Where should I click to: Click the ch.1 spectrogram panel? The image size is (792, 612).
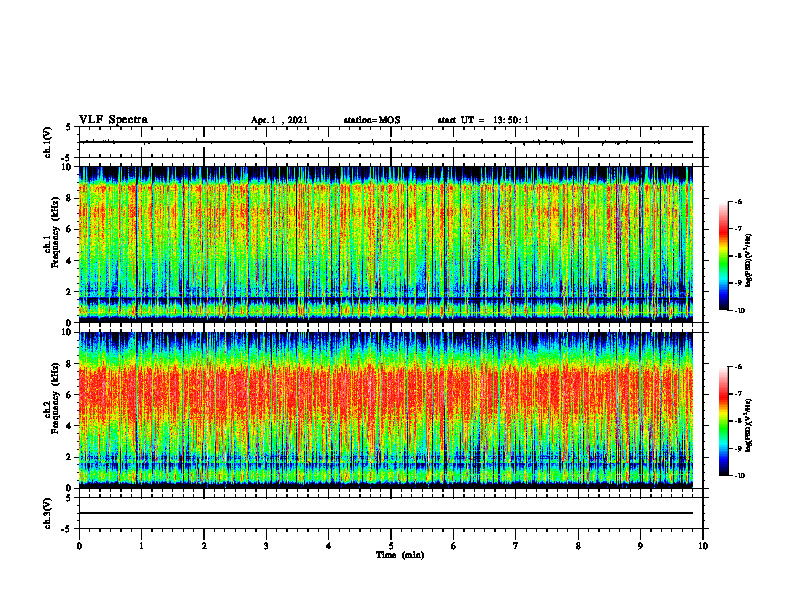(386, 244)
